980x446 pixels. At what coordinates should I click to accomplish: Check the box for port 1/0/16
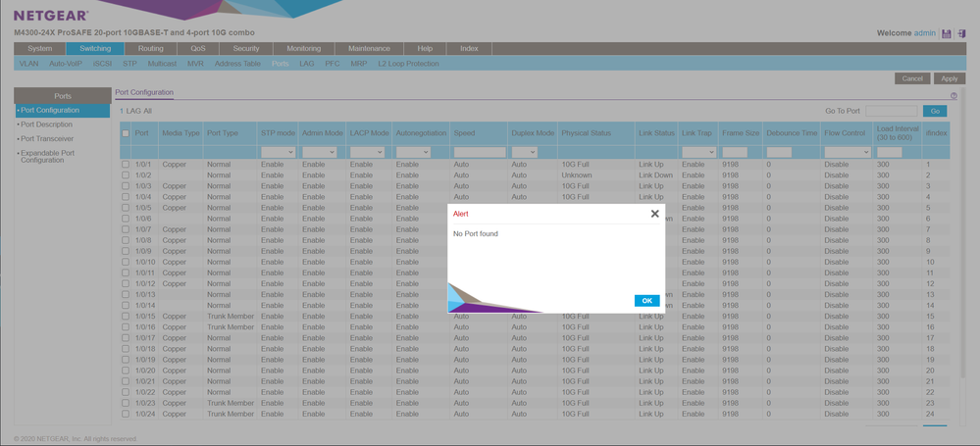point(126,327)
